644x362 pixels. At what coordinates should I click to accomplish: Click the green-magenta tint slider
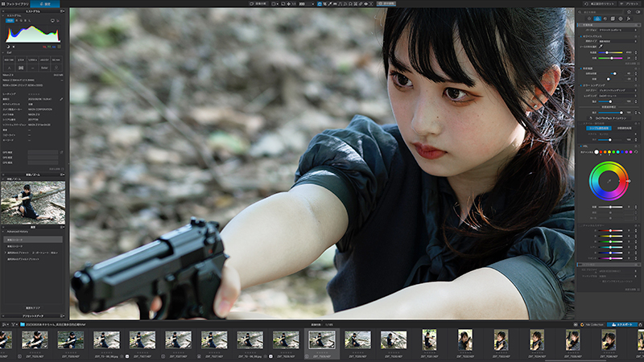tap(610, 58)
